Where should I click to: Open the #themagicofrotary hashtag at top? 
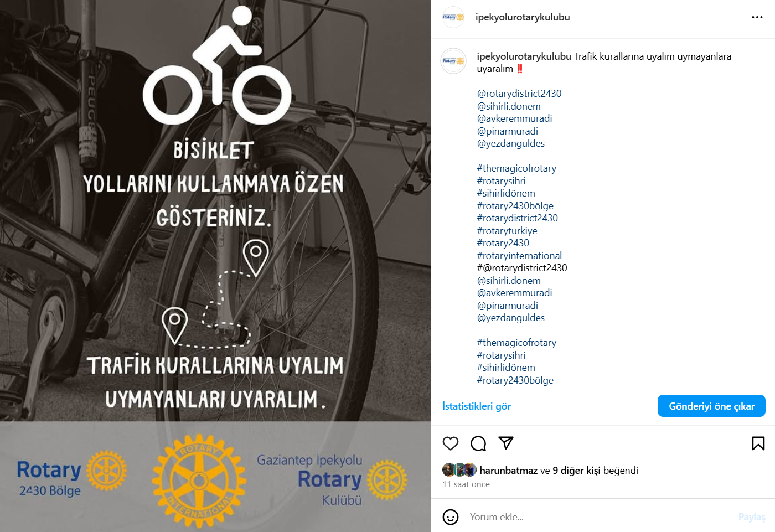[x=516, y=168]
